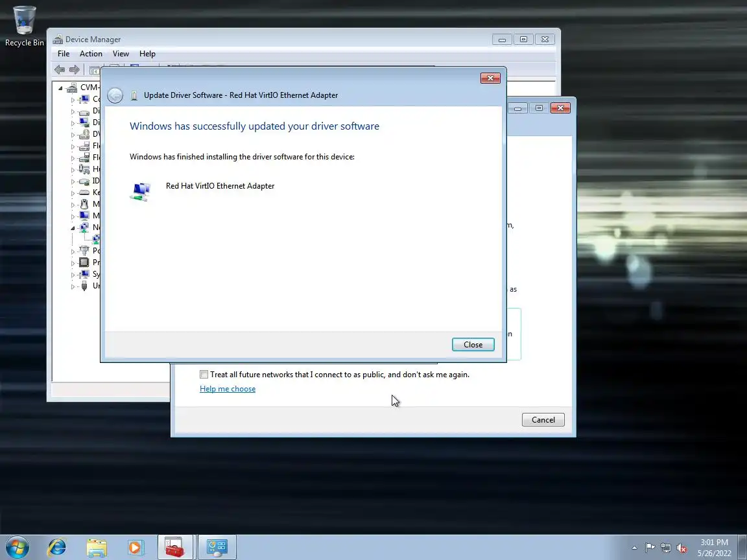Expand the System devices (Sy) category triangle

[73, 274]
